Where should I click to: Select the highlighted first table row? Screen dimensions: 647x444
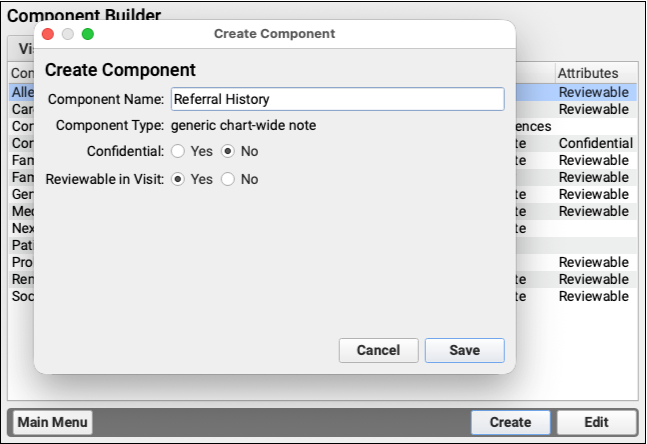point(594,92)
